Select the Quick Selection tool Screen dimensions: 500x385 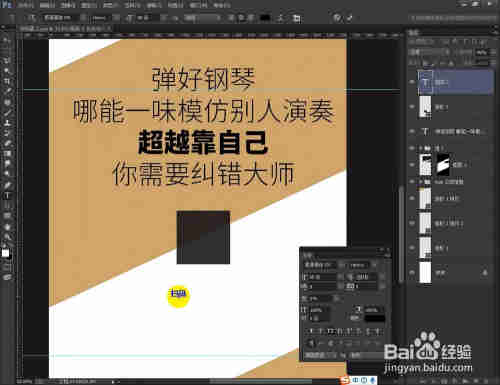[x=7, y=71]
